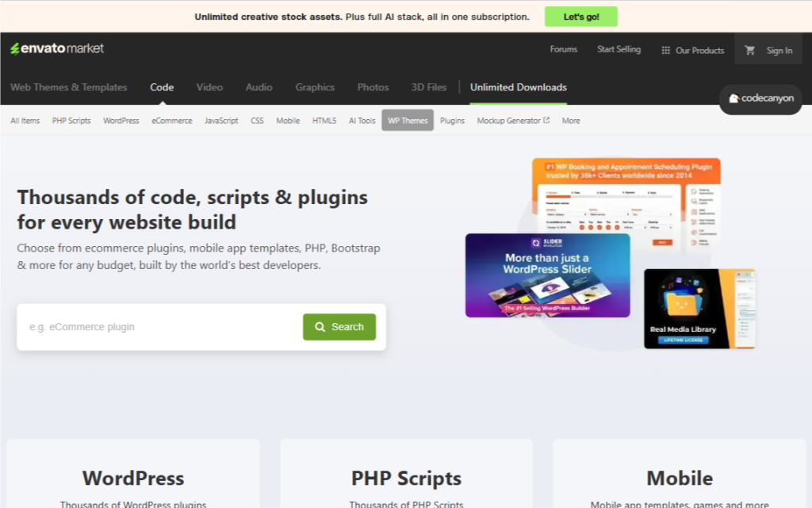This screenshot has height=508, width=812.
Task: Open AI Tools category
Action: tap(362, 121)
